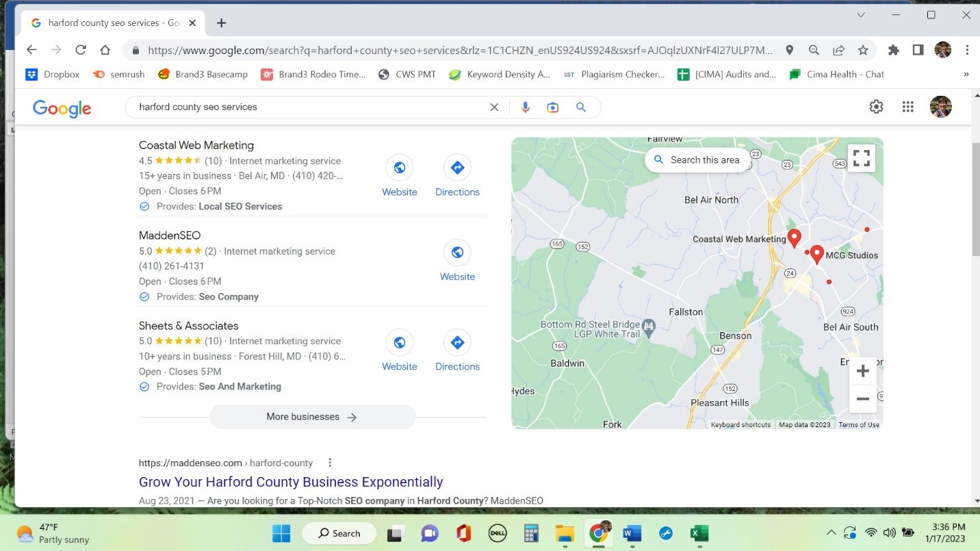Open the Brand3 Rodeo Time bookmark
This screenshot has width=980, height=551.
313,74
